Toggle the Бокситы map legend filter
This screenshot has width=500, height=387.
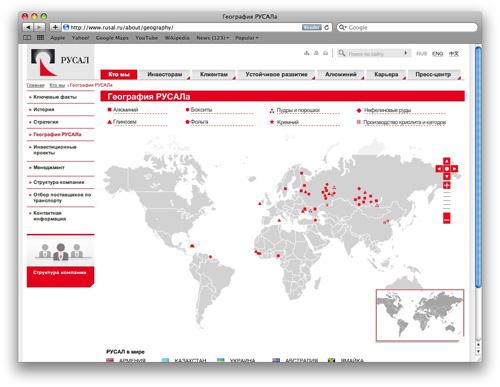(199, 110)
